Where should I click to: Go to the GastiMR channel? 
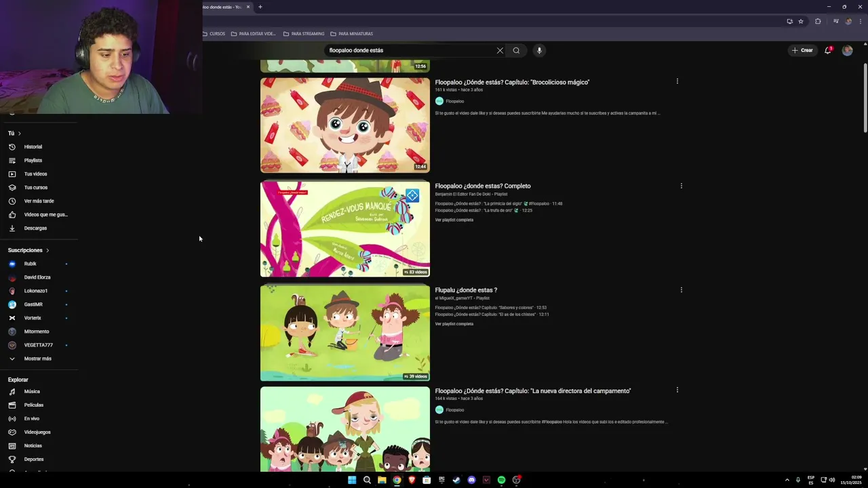tap(33, 304)
